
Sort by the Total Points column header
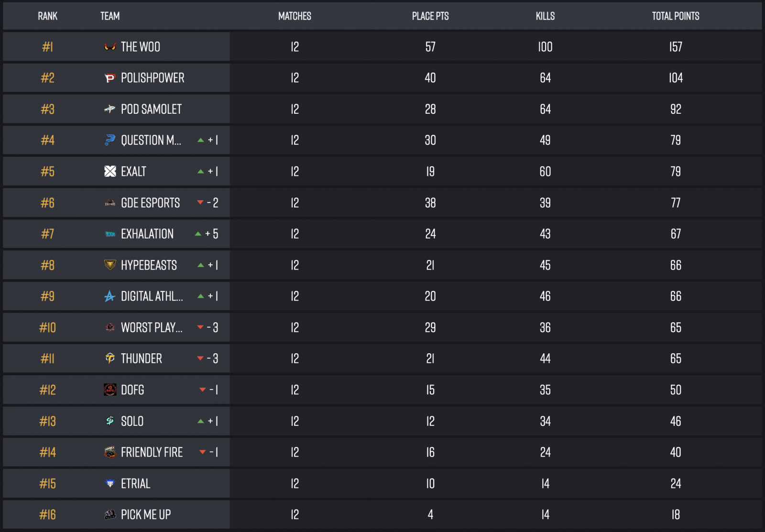[675, 16]
